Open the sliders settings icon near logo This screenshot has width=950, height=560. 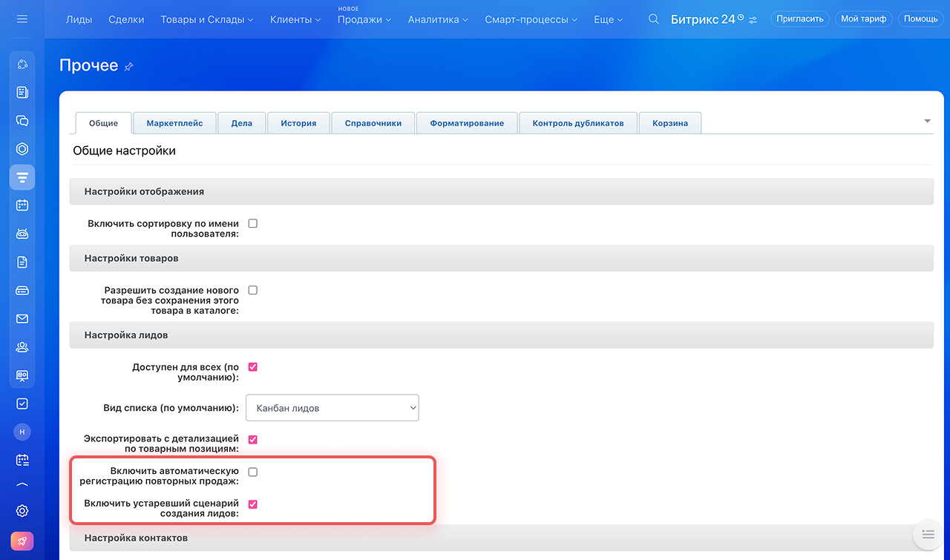pos(753,20)
